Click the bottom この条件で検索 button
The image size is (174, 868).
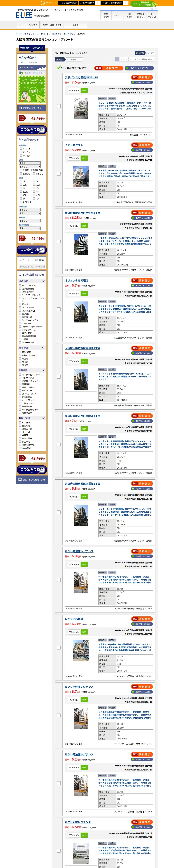coord(32,469)
